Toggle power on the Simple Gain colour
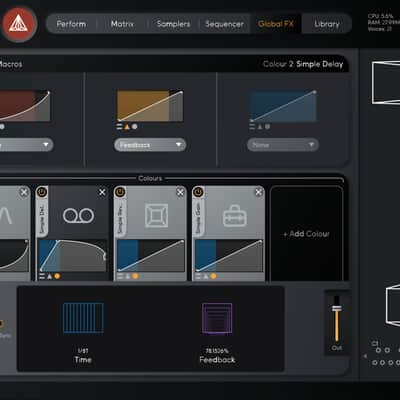Image resolution: width=400 pixels, height=400 pixels. point(198,192)
